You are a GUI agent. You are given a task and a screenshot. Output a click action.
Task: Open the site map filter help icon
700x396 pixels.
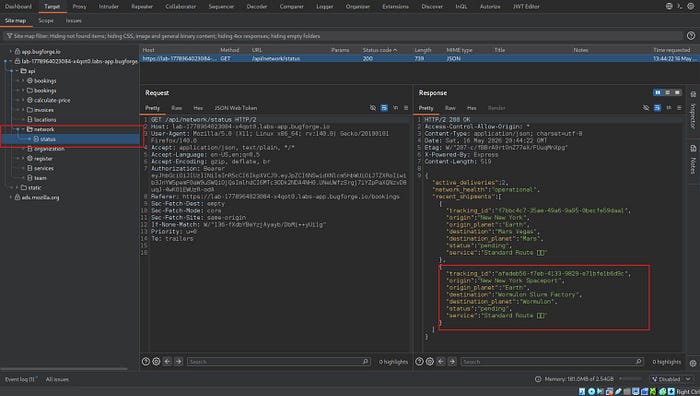[691, 36]
